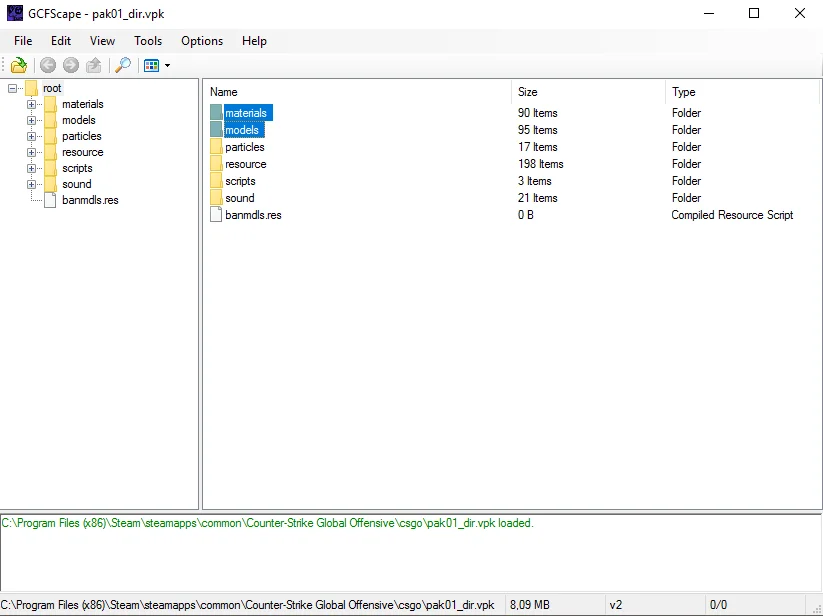Click the Open file toolbar icon
Viewport: 823px width, 616px height.
[x=19, y=65]
